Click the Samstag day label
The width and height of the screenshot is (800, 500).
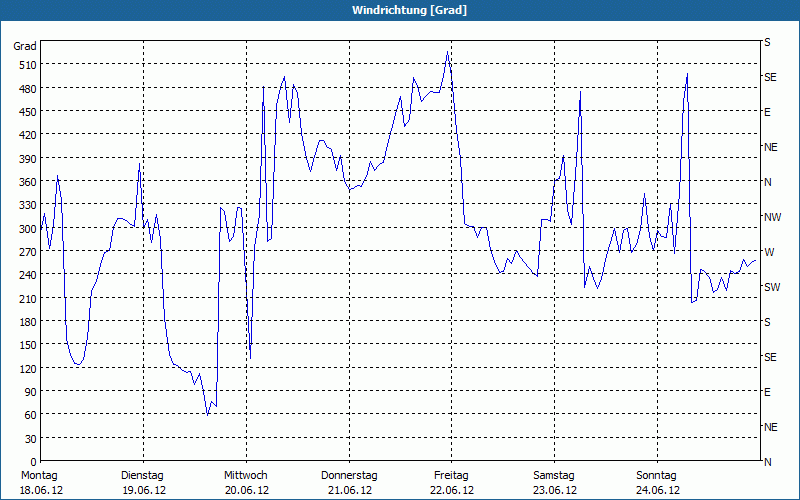coord(554,476)
